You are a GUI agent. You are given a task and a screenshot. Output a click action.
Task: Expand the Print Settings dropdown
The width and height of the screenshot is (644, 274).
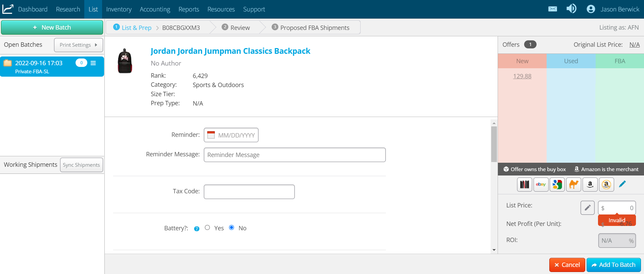click(79, 45)
